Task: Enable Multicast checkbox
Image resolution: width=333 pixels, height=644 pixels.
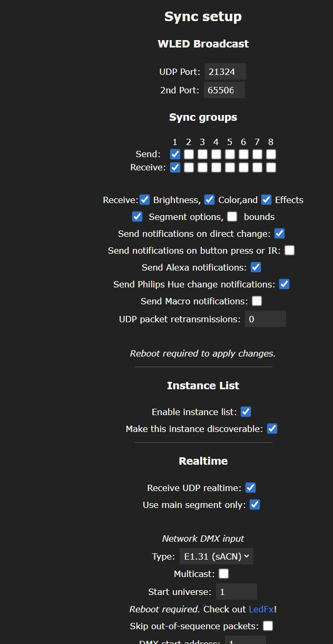Action: click(224, 573)
